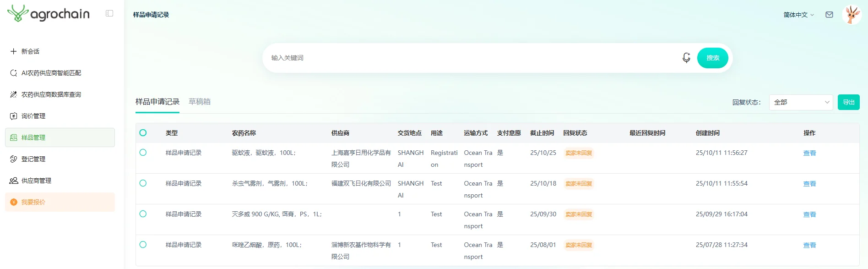Open 新会话 in the sidebar
The height and width of the screenshot is (269, 868).
(x=60, y=51)
